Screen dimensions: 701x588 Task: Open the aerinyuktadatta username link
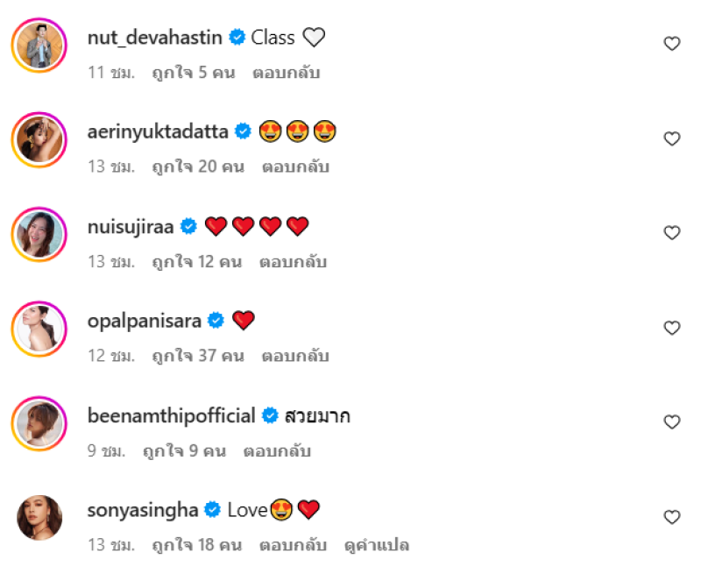point(158,132)
